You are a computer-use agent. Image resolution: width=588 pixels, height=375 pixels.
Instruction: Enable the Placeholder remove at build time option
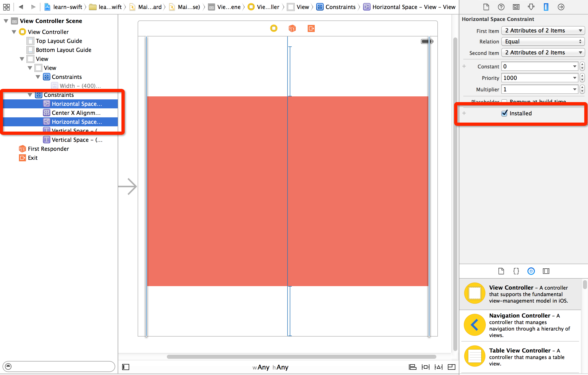(504, 101)
